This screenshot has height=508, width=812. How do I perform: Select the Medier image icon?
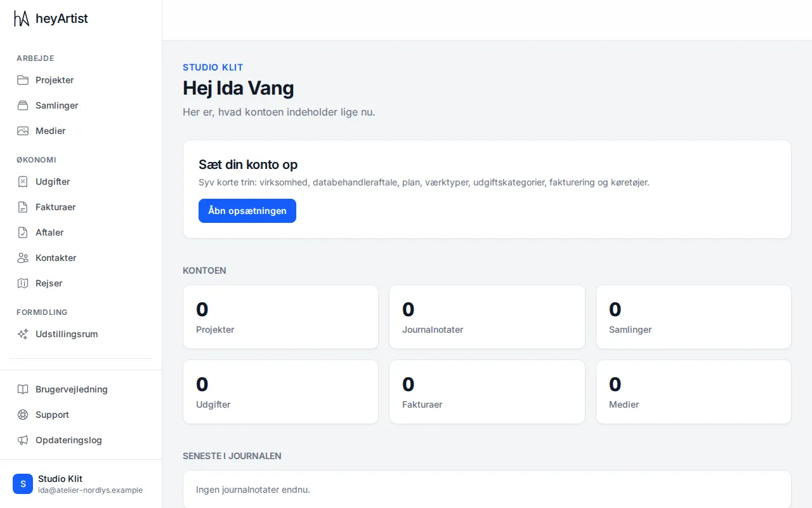(23, 131)
